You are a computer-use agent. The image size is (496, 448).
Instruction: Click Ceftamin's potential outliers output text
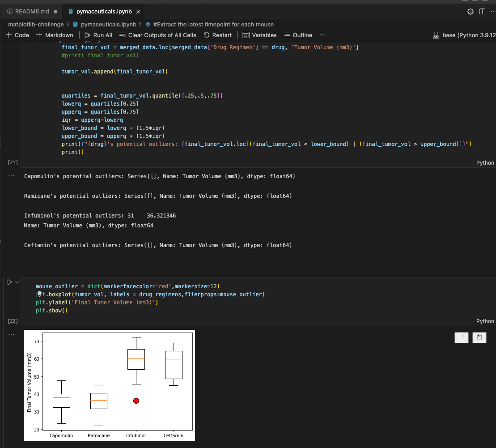click(x=158, y=245)
